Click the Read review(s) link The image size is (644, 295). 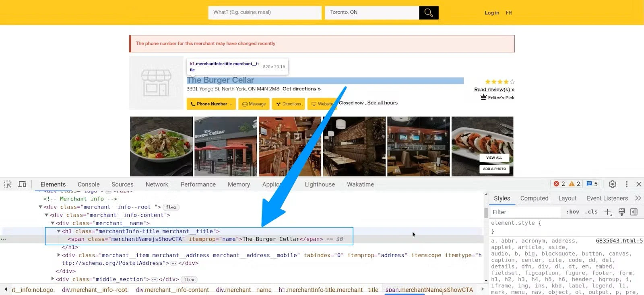pos(494,90)
